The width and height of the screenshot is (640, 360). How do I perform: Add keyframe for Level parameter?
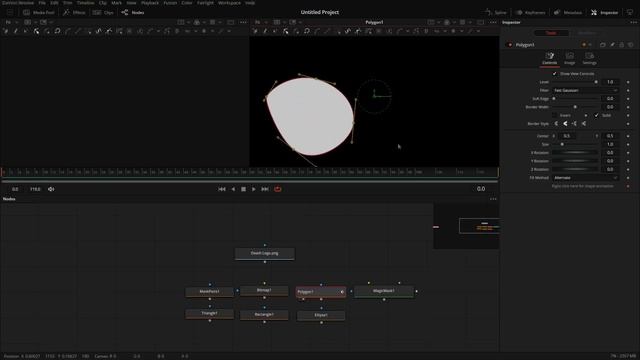point(628,82)
